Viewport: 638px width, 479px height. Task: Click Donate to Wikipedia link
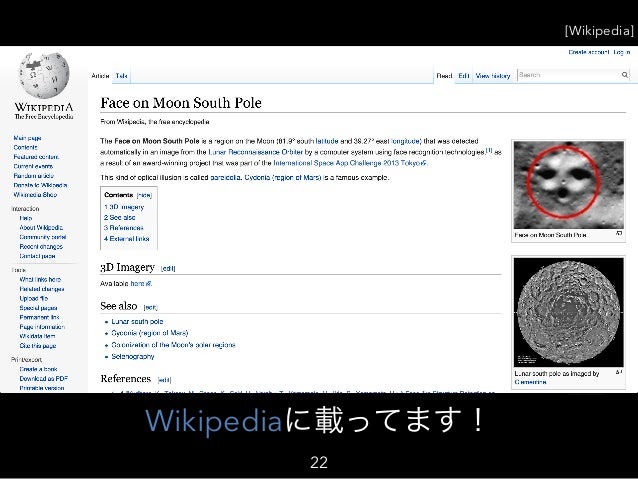click(40, 185)
